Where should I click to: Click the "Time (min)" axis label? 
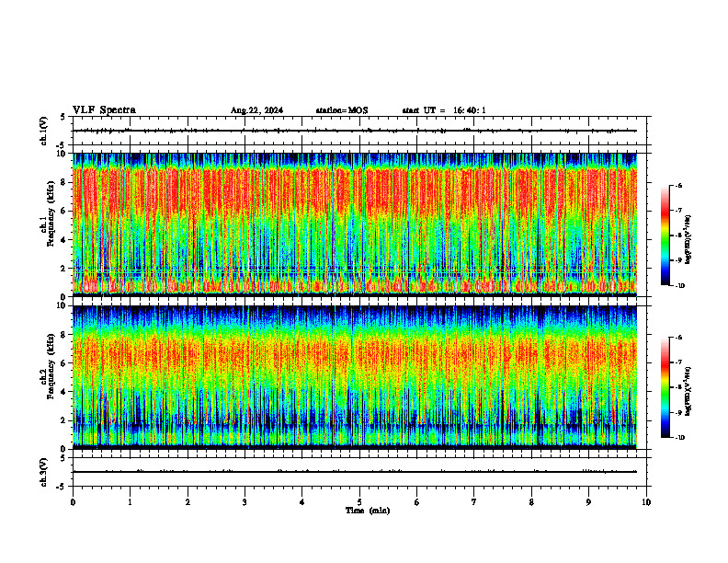click(368, 511)
